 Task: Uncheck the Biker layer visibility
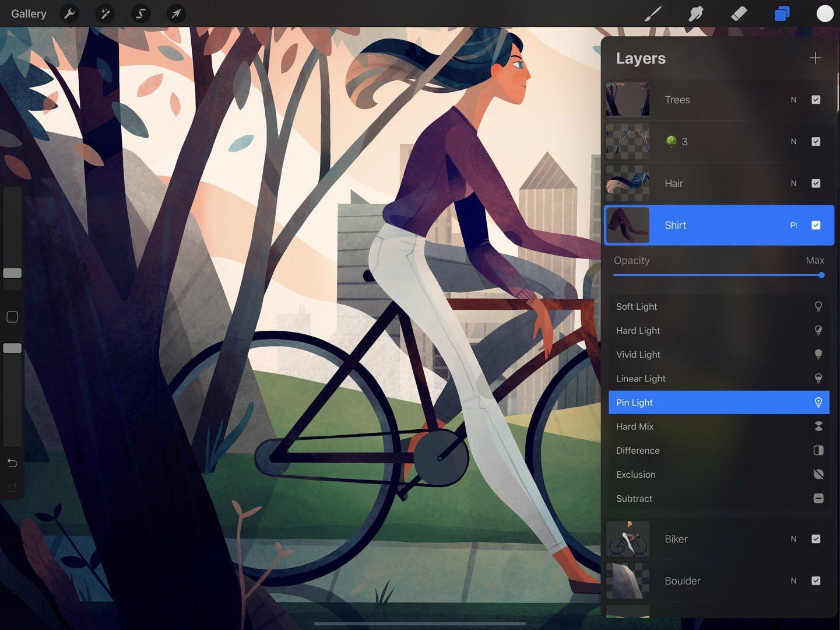pos(816,539)
